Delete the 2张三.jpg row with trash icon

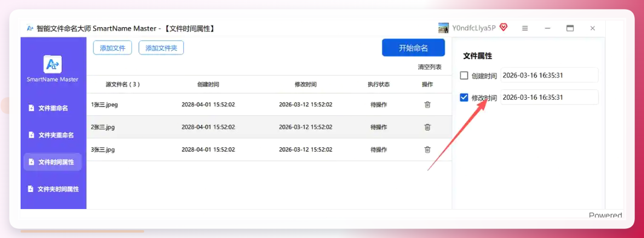pyautogui.click(x=427, y=127)
